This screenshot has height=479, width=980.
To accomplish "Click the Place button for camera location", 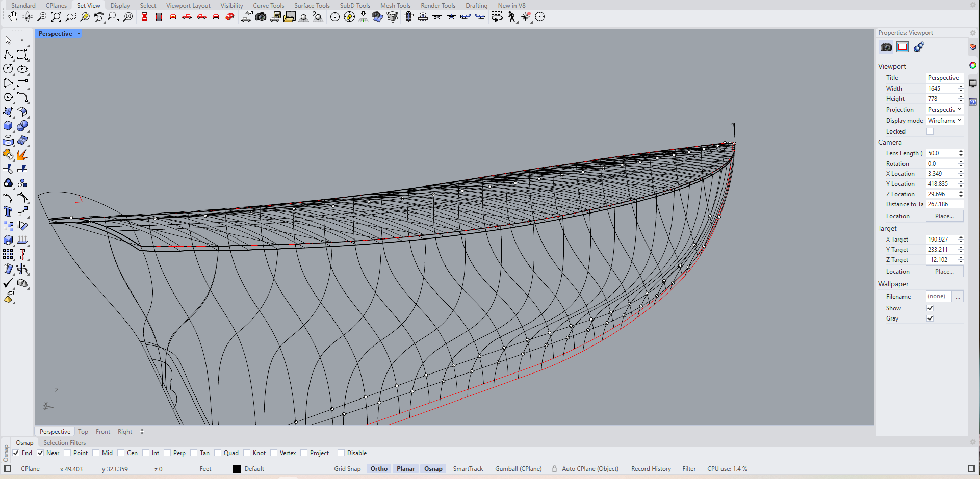I will (x=944, y=216).
